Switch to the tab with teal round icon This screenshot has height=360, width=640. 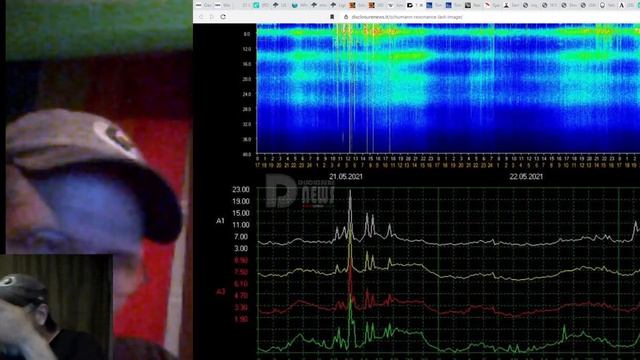295,5
